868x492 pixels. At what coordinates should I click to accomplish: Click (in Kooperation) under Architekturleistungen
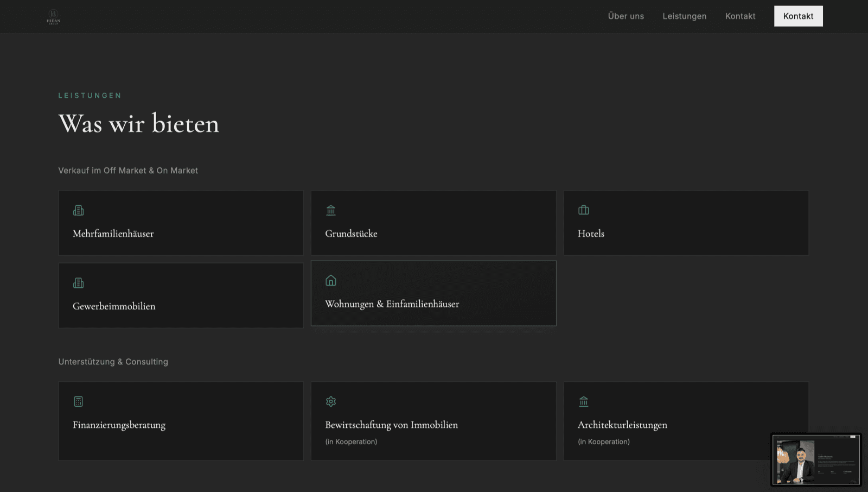pos(604,441)
